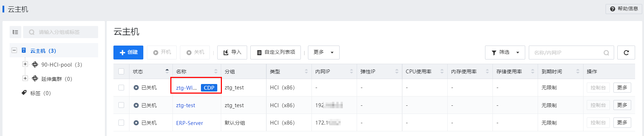Viewport: 644px width, 136px height.
Task: Open the ERP-Server link
Action: coord(190,123)
